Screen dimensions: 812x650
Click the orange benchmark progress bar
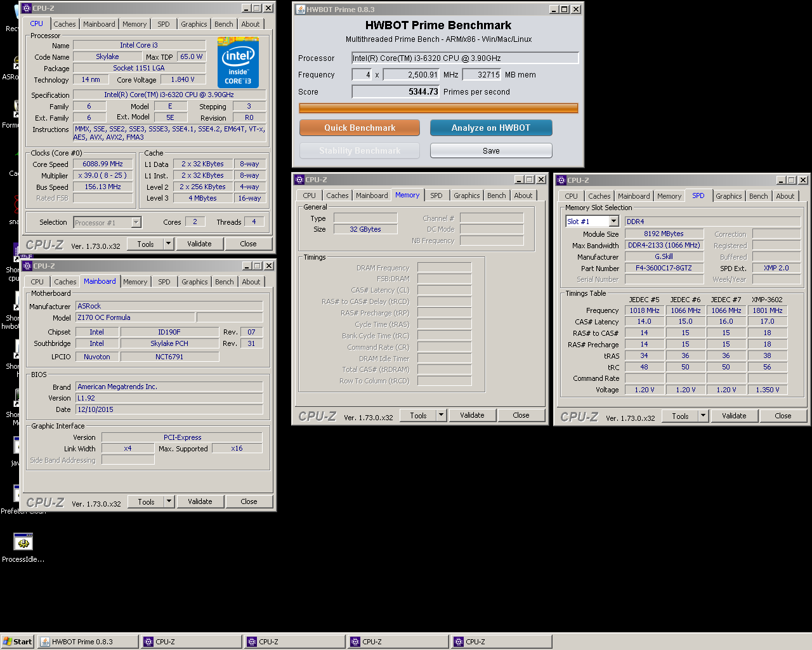(x=438, y=108)
